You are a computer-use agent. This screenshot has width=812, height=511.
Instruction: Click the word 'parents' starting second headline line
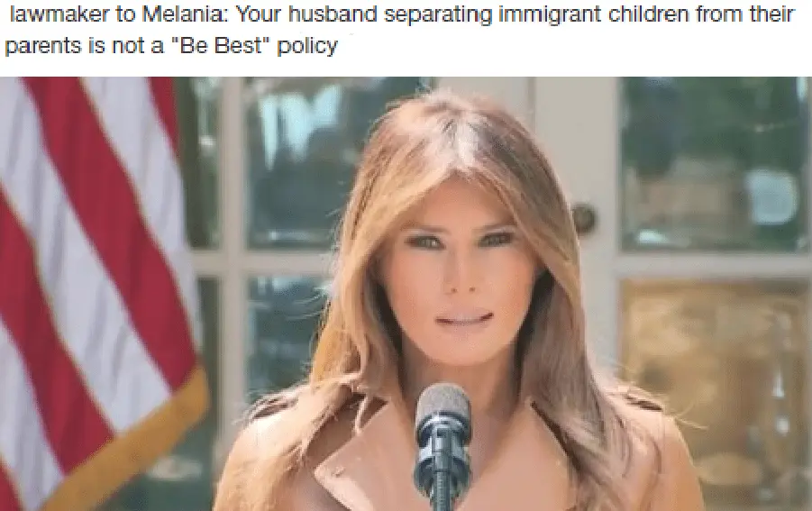(x=43, y=47)
